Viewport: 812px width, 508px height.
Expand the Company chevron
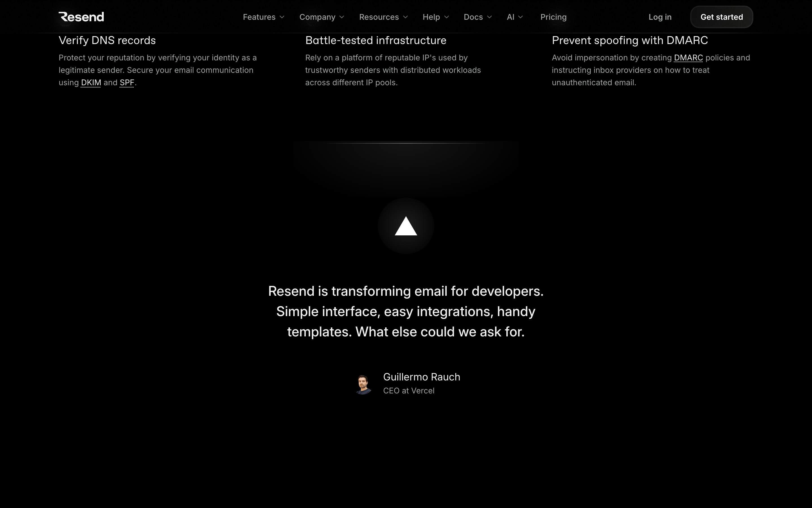coord(342,17)
